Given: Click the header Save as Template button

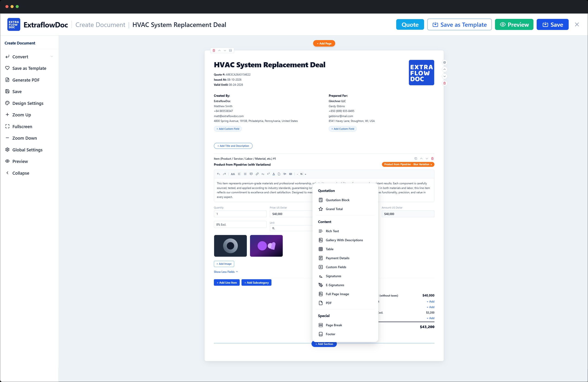Looking at the screenshot, I should pos(459,24).
